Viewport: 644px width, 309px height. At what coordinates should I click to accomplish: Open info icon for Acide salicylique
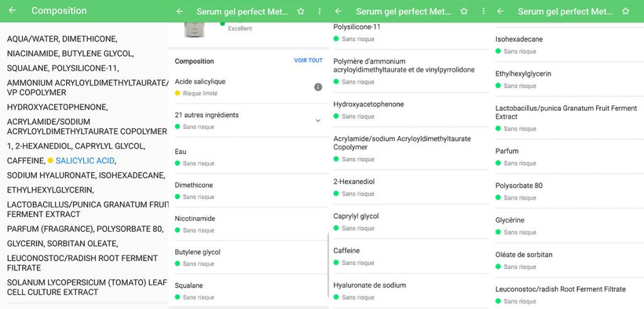[x=318, y=87]
